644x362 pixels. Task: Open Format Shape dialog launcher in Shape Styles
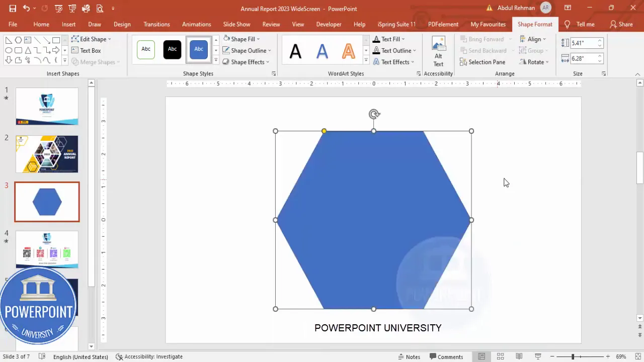coord(274,74)
